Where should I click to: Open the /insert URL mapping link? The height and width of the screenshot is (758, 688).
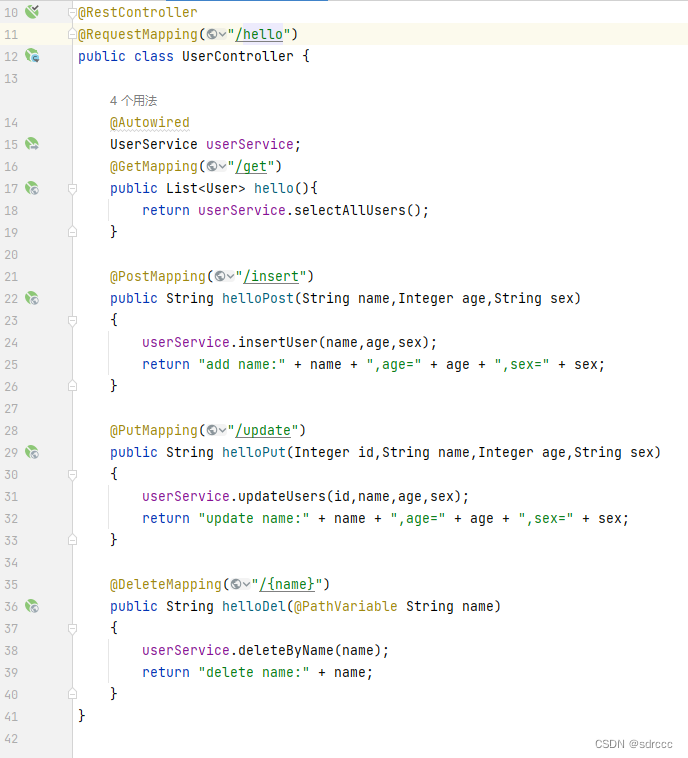271,277
